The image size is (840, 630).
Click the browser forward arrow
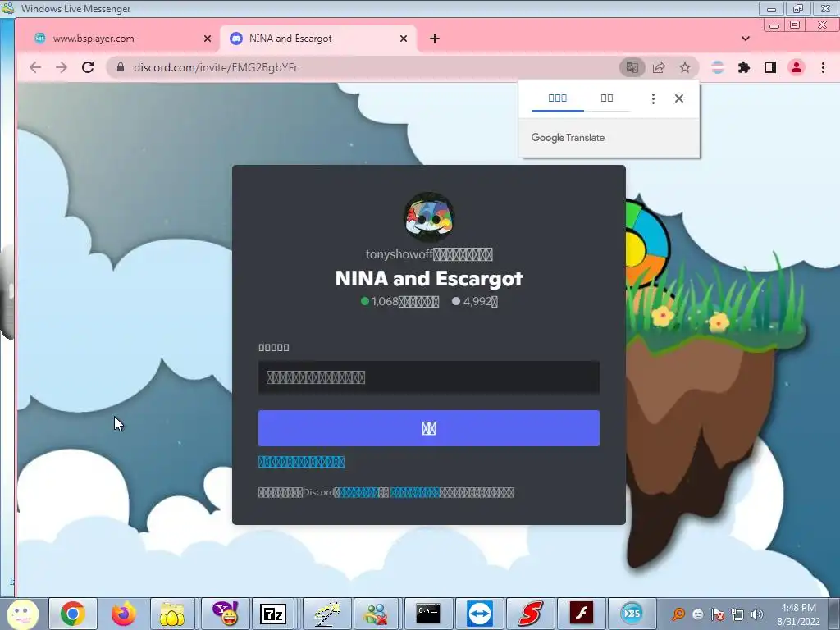[62, 67]
